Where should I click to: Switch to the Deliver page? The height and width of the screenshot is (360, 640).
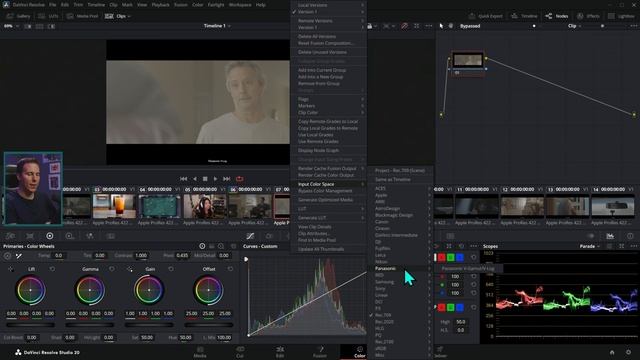(440, 352)
